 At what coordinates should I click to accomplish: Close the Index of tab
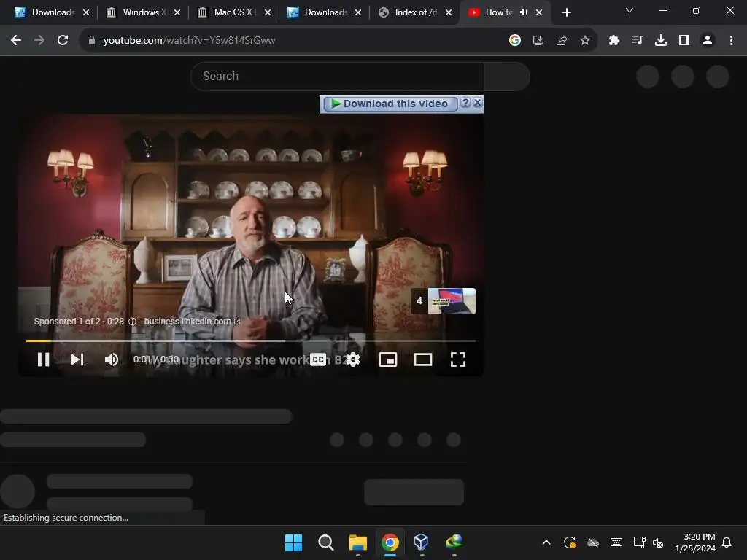449,12
